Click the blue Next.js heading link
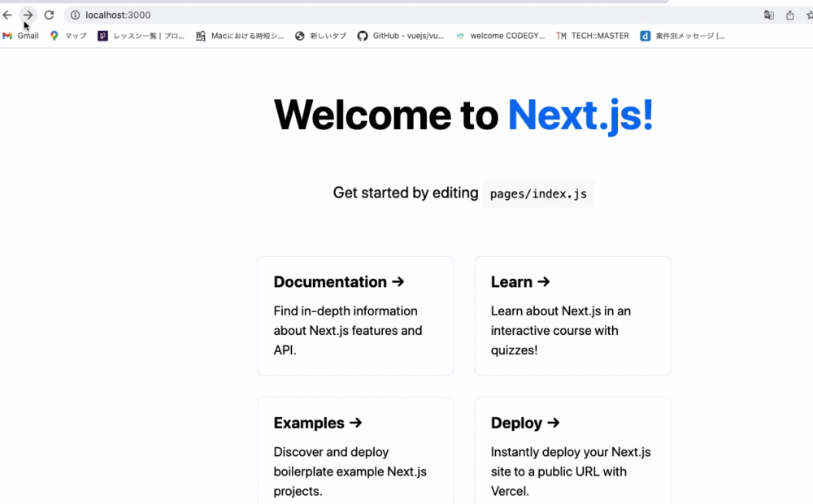This screenshot has height=504, width=813. click(580, 115)
